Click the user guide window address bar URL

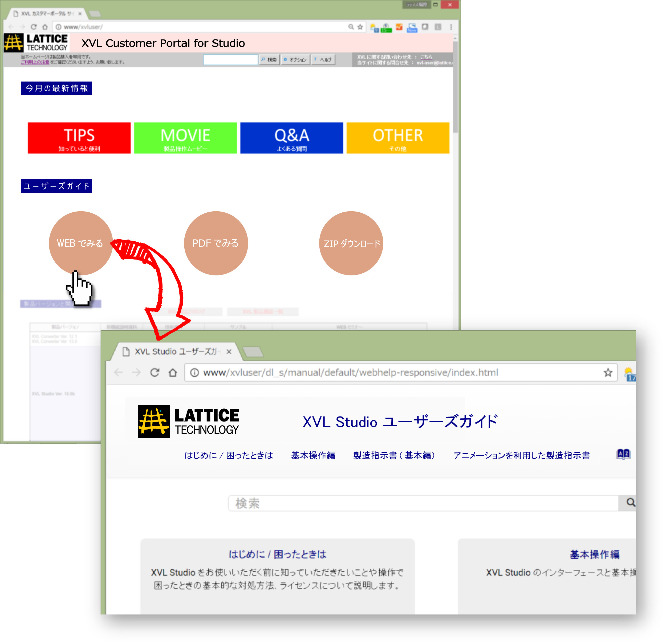pyautogui.click(x=351, y=372)
